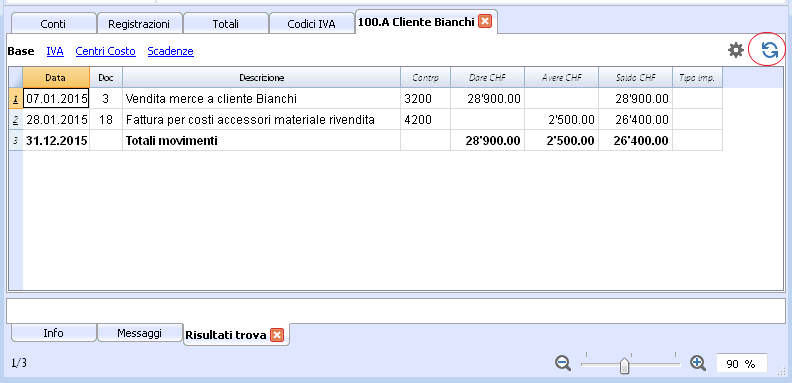Show the Messaggi panel tab
The width and height of the screenshot is (792, 383).
[139, 333]
